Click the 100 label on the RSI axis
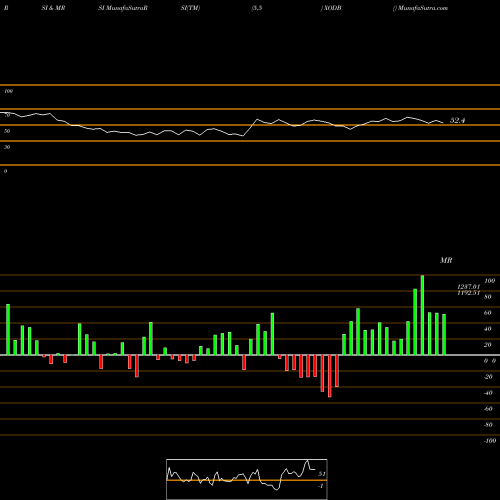The width and height of the screenshot is (500, 500). tap(8, 91)
